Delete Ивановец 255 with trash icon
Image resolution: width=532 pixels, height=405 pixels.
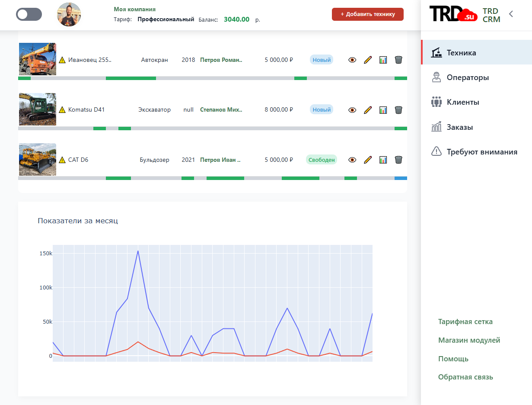(x=398, y=60)
